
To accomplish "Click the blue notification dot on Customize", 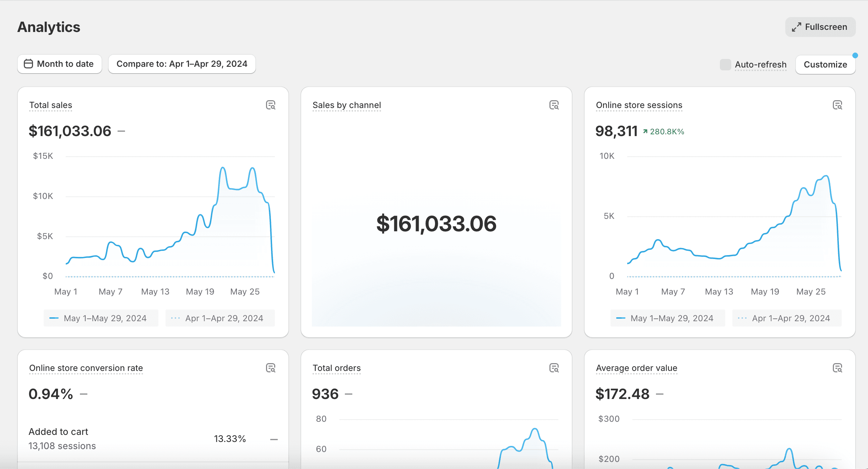I will click(855, 55).
